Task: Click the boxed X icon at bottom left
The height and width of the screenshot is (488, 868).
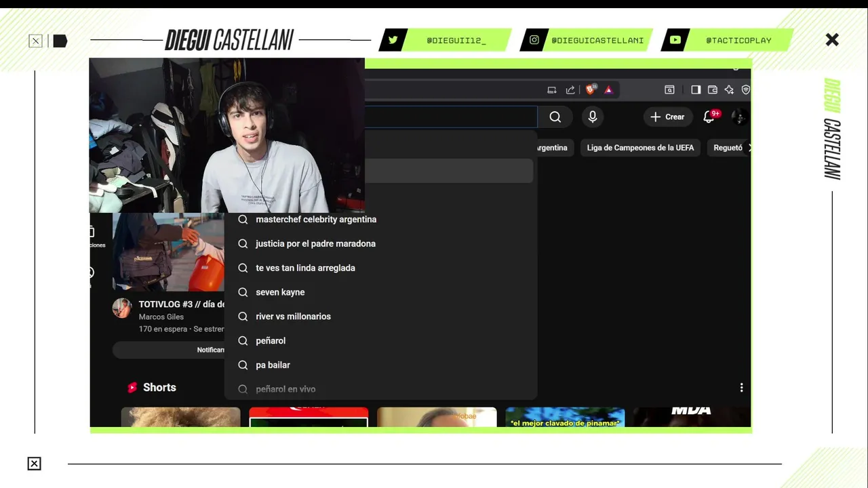Action: click(34, 464)
